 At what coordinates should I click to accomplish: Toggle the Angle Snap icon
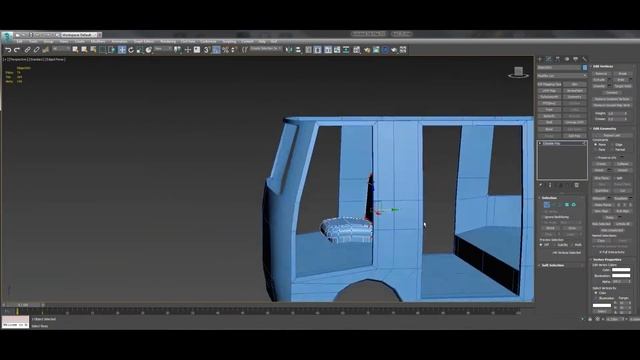pyautogui.click(x=216, y=50)
